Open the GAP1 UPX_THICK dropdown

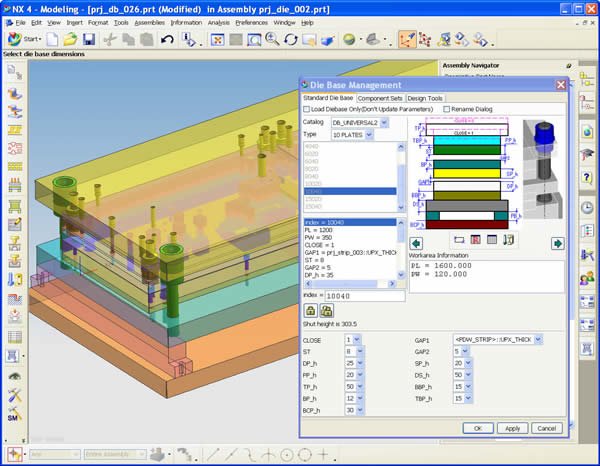(x=538, y=340)
